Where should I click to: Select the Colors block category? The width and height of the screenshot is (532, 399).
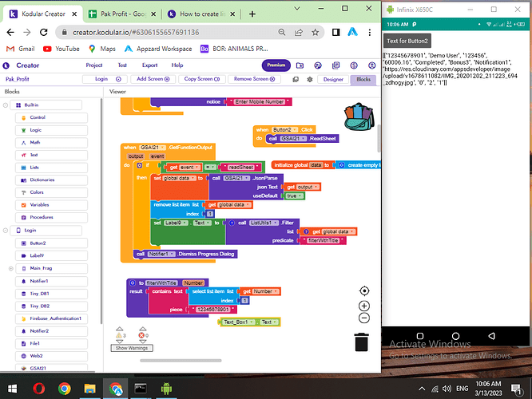coord(38,192)
